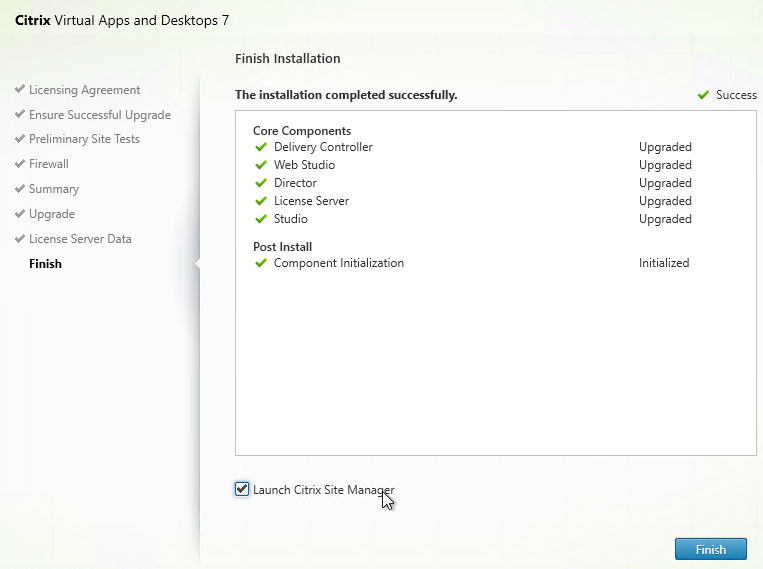Open the Firewall step in sidebar
Image resolution: width=763 pixels, height=569 pixels.
pyautogui.click(x=48, y=164)
